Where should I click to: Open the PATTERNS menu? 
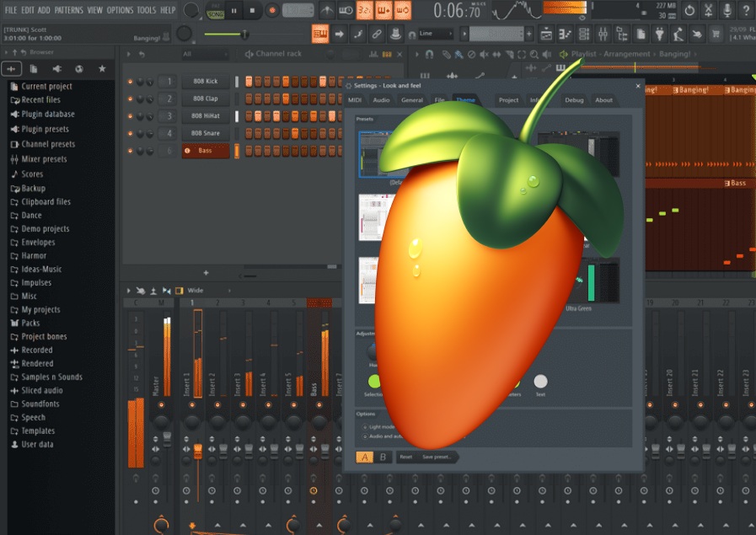click(x=68, y=10)
